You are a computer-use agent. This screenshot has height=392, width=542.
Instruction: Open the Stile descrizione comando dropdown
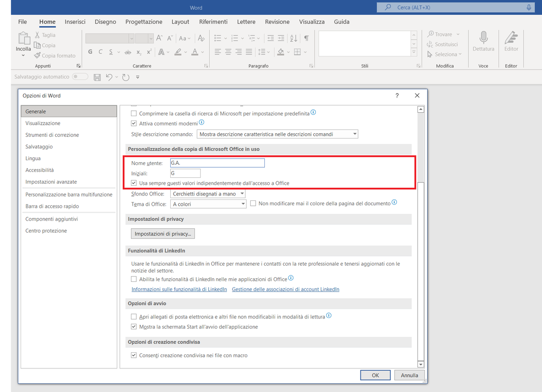click(x=277, y=134)
